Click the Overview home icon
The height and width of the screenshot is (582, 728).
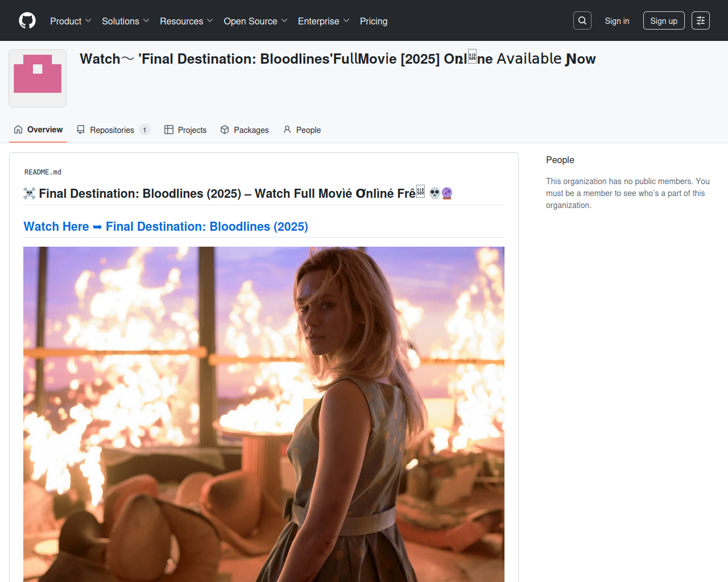[x=18, y=130]
